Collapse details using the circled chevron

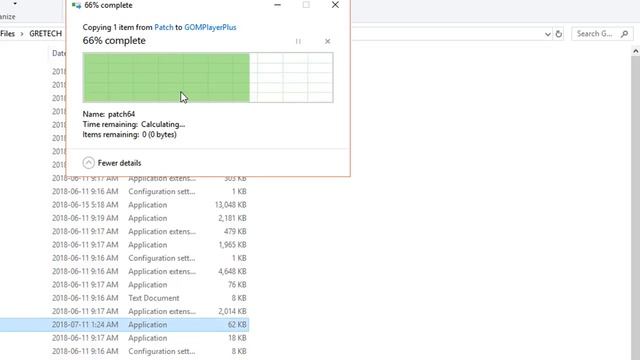pos(89,163)
